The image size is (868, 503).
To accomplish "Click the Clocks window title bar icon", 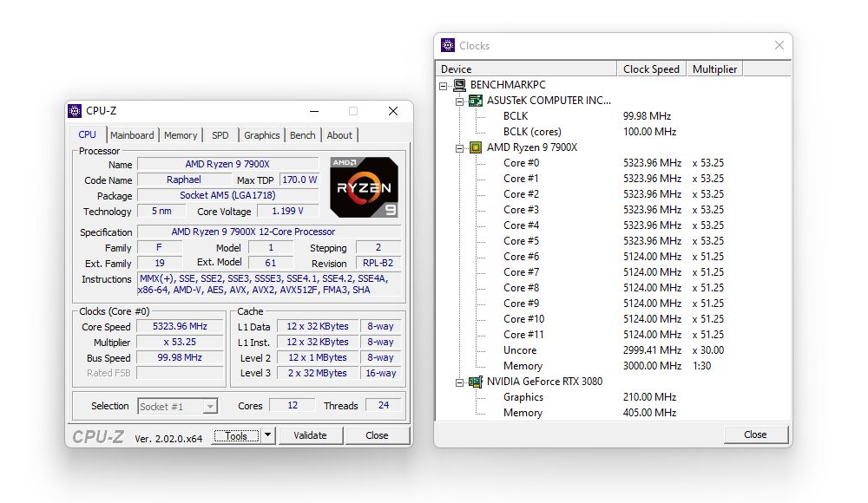I will [447, 45].
